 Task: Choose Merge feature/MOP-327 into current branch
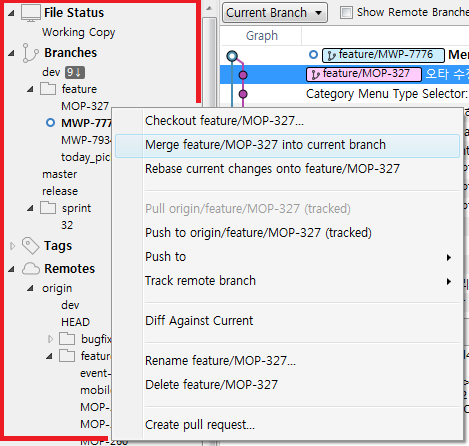click(x=287, y=145)
